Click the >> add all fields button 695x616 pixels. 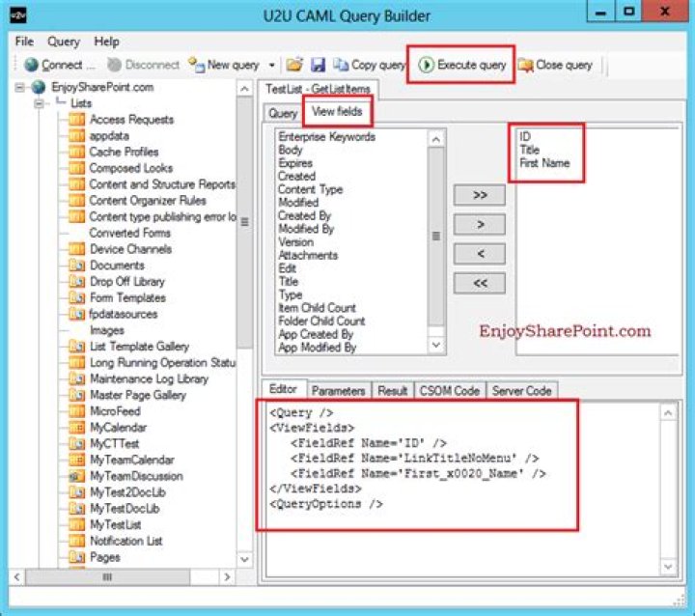coord(480,195)
